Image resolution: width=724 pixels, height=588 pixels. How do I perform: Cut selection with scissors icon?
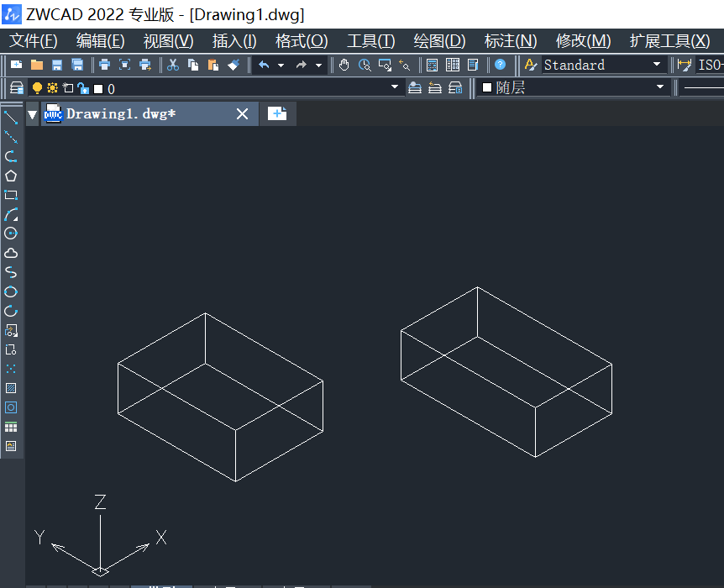tap(173, 65)
